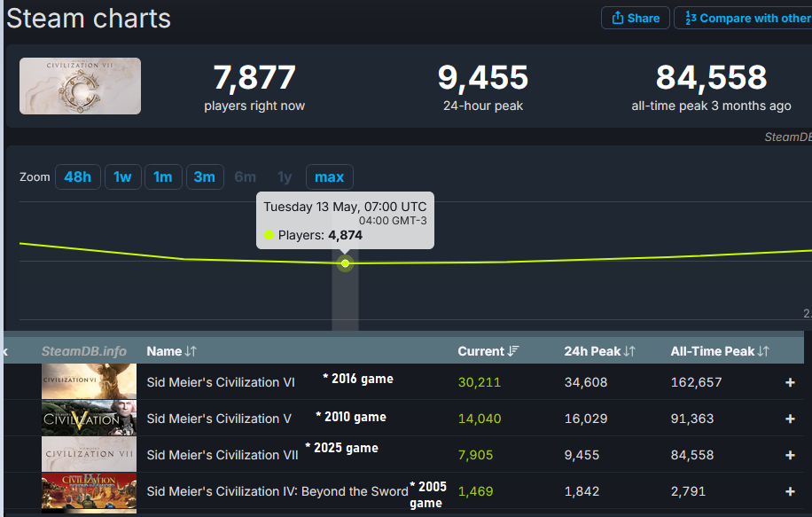
Task: Set chart zoom to max
Action: pyautogui.click(x=330, y=177)
